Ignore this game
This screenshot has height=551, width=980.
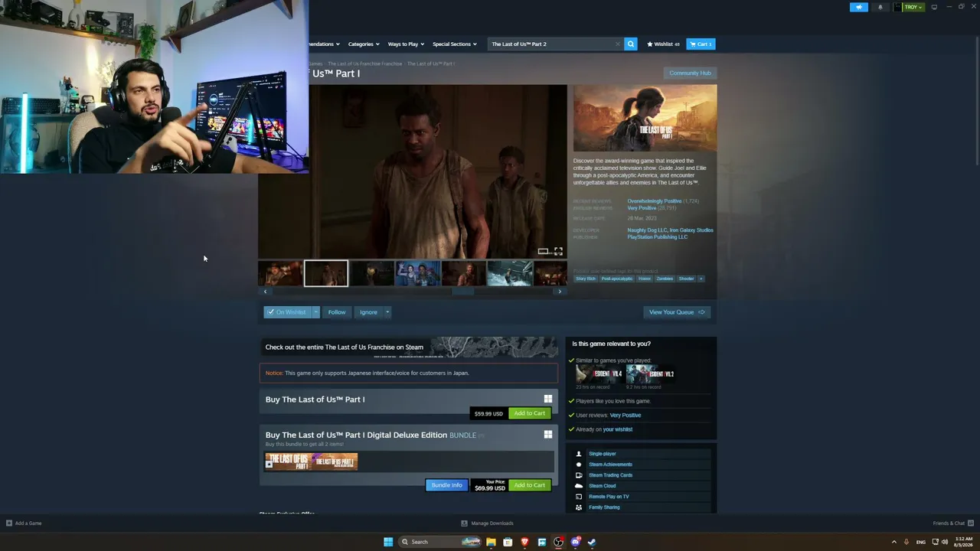368,312
